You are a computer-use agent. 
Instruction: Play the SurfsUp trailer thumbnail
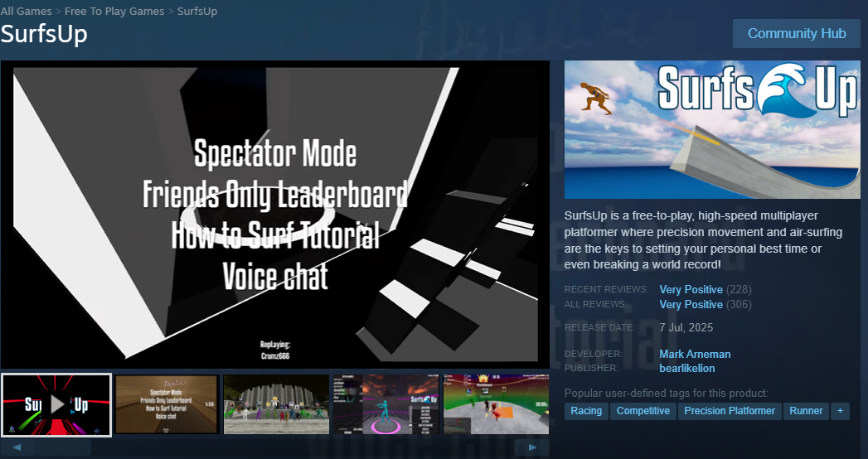pyautogui.click(x=56, y=405)
